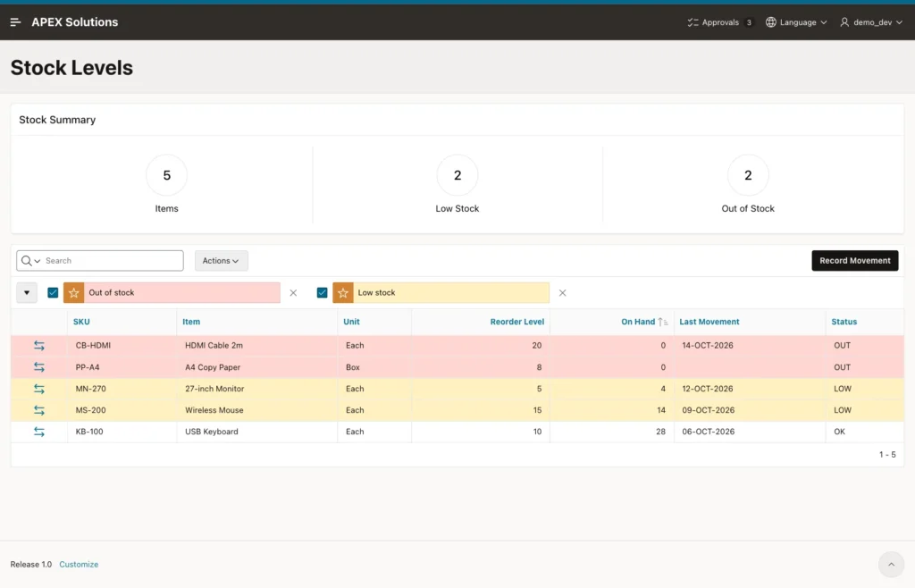Sort by the On Hand column header

tap(638, 322)
